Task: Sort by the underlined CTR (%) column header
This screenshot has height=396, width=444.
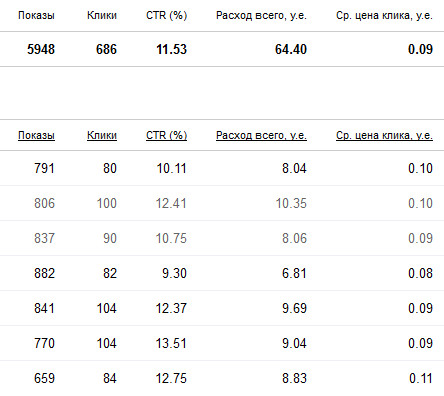Action: 167,135
